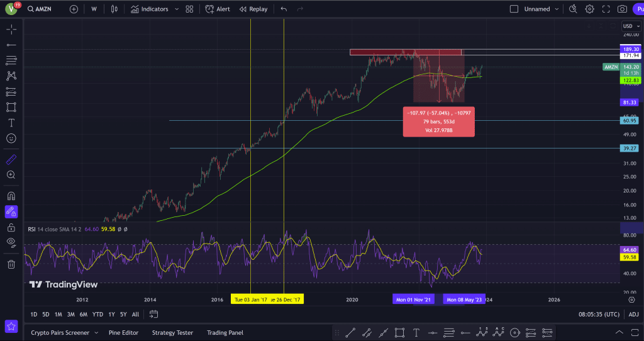Open the Strategy Tester tab
Image resolution: width=644 pixels, height=341 pixels.
point(172,333)
